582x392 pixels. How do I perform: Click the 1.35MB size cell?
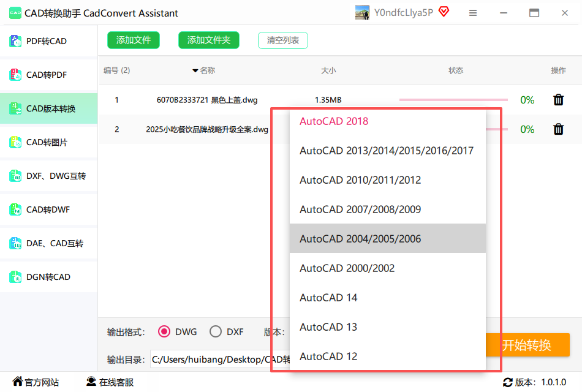[328, 100]
